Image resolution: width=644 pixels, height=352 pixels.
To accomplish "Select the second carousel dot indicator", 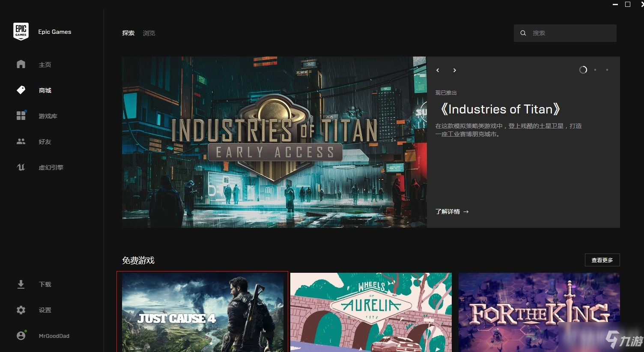I will click(595, 70).
